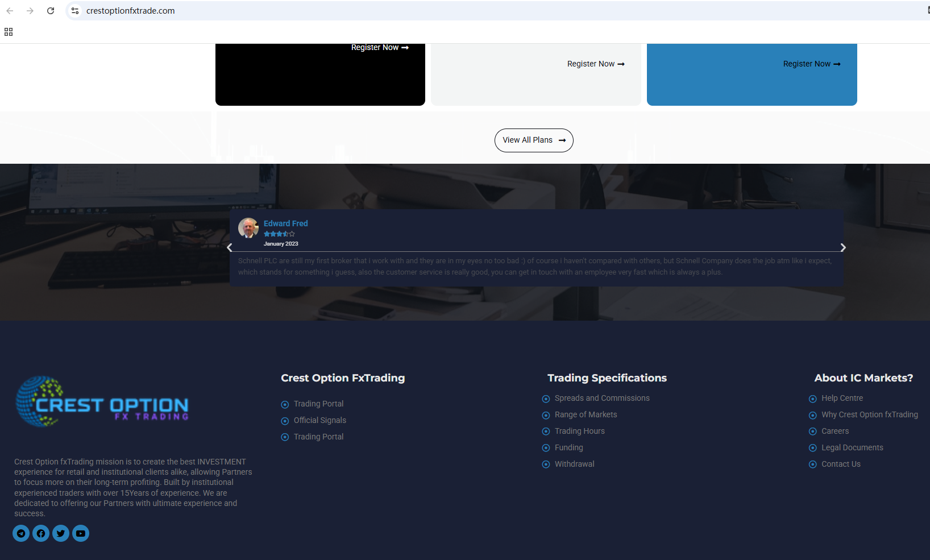930x560 pixels.
Task: Click the About IC Markets? heading
Action: pyautogui.click(x=863, y=378)
